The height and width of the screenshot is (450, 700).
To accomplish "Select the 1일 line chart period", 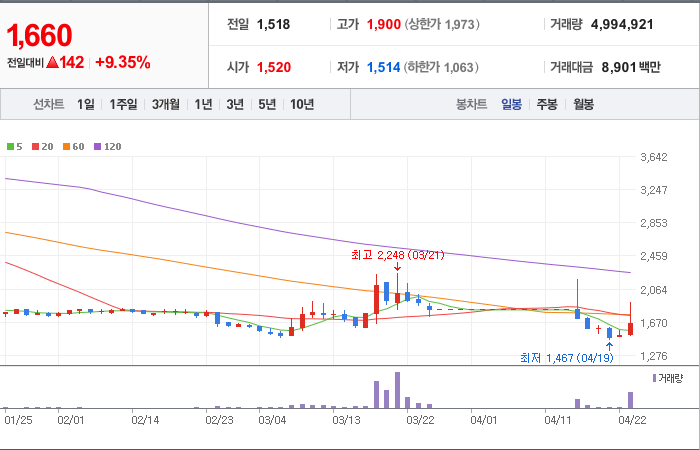I will coord(86,104).
